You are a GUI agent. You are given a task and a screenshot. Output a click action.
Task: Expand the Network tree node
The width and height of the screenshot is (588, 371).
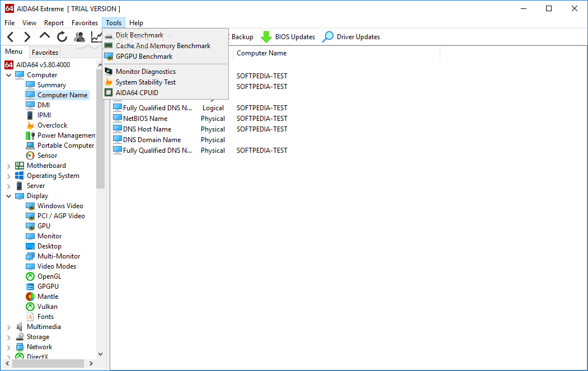click(8, 347)
